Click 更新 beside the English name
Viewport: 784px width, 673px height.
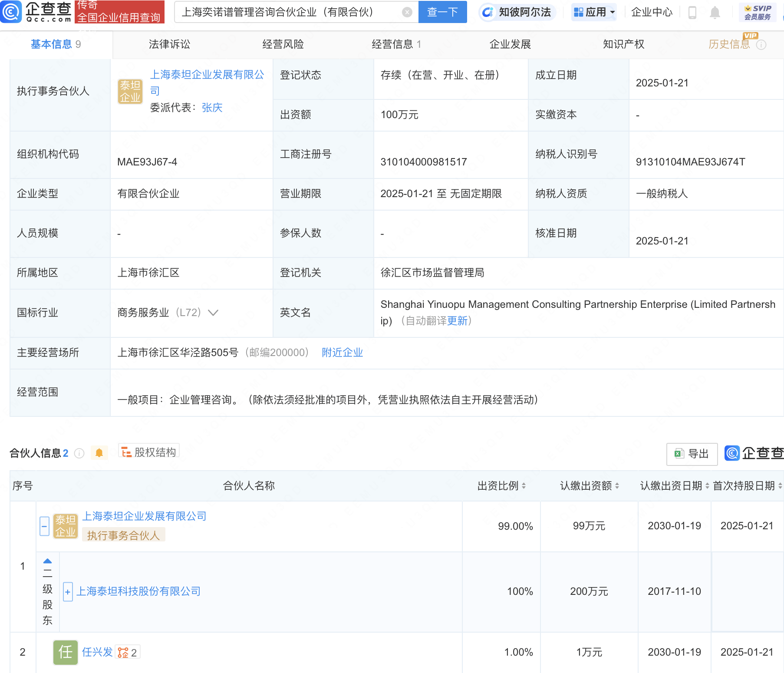458,321
